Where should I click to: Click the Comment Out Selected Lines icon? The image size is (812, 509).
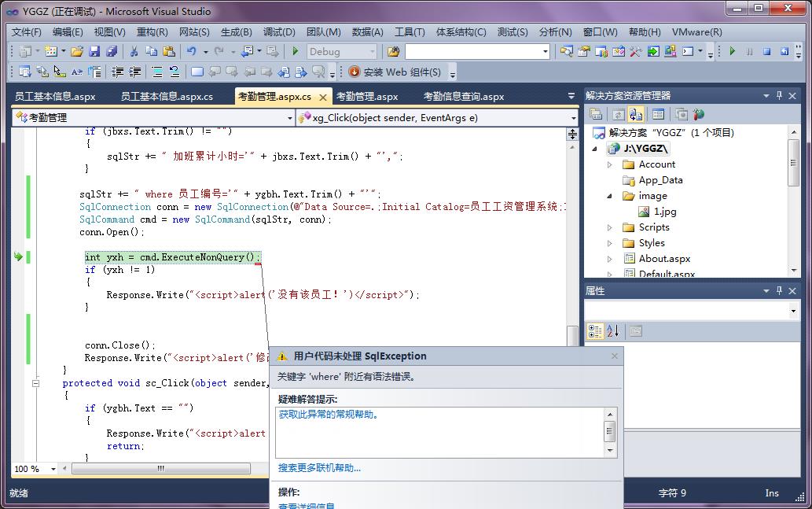pos(157,72)
